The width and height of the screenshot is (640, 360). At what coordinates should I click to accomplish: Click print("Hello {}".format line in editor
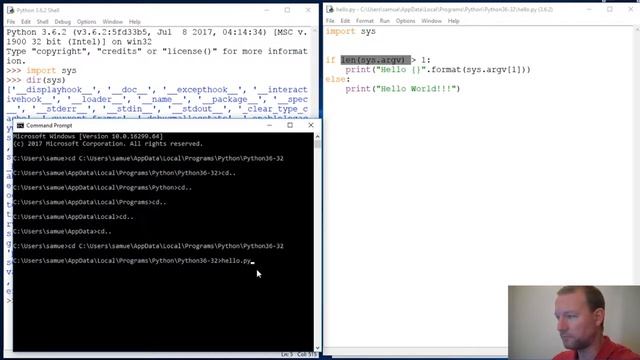pos(438,69)
